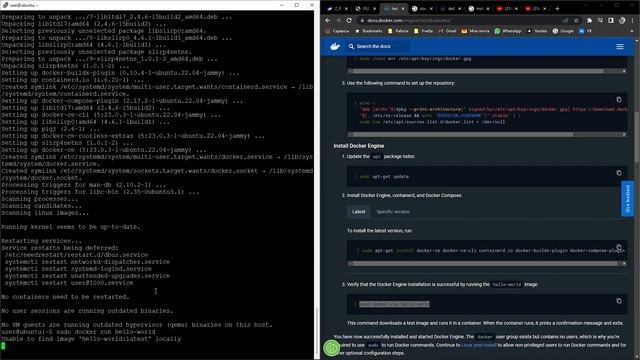Screen dimensions: 640x360
Task: Follow the Linux post-install link
Action: [x=478, y=345]
